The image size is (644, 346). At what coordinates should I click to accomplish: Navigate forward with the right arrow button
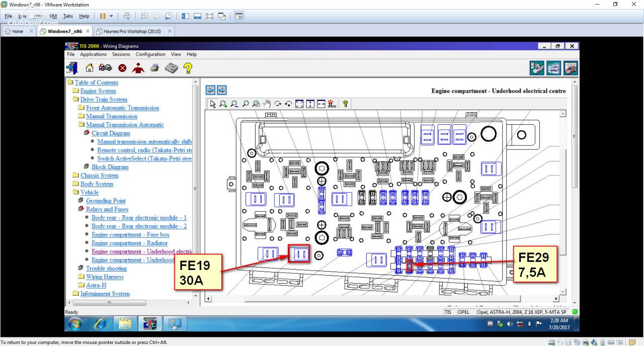pos(221,90)
